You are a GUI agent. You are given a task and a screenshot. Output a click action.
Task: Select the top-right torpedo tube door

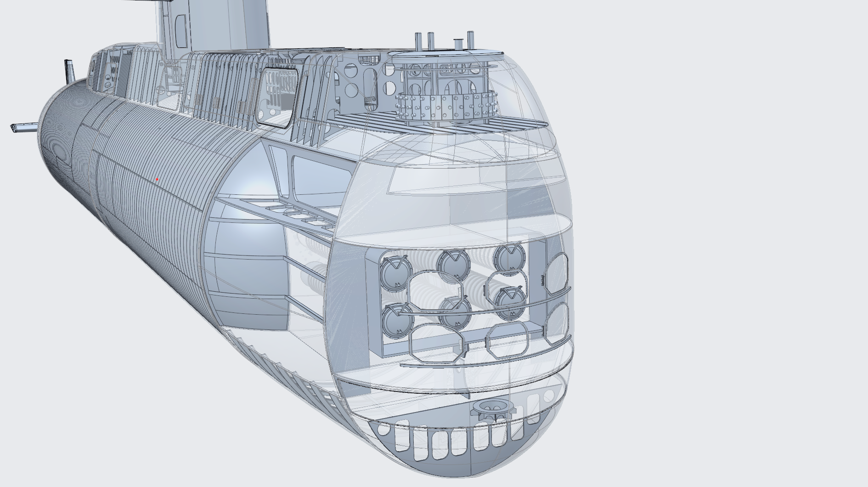[509, 258]
